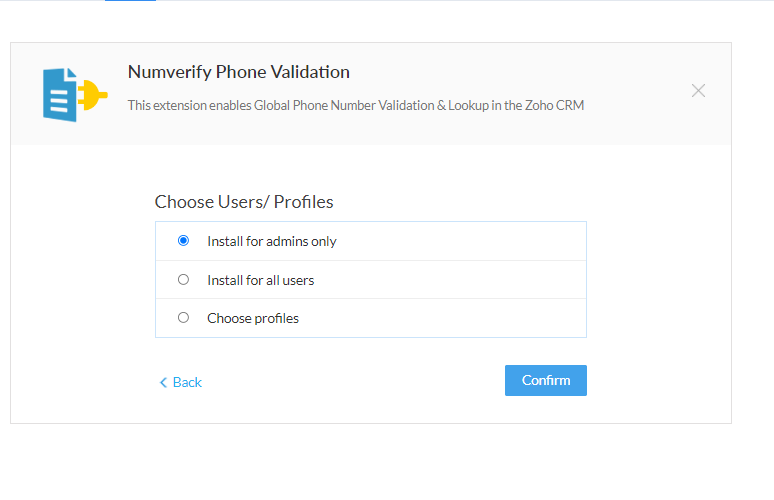Click the left chevron beside Back
This screenshot has height=500, width=774.
click(163, 383)
